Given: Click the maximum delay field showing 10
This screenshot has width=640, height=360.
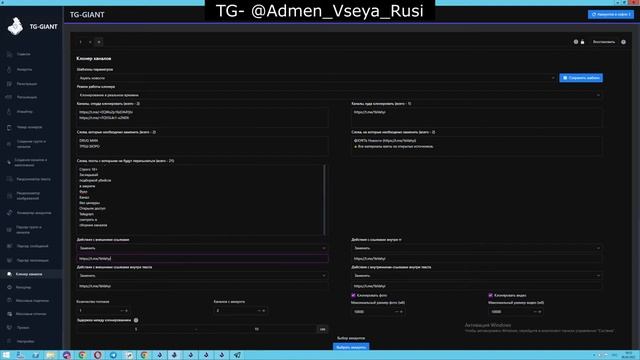Looking at the screenshot, I should pos(256,329).
